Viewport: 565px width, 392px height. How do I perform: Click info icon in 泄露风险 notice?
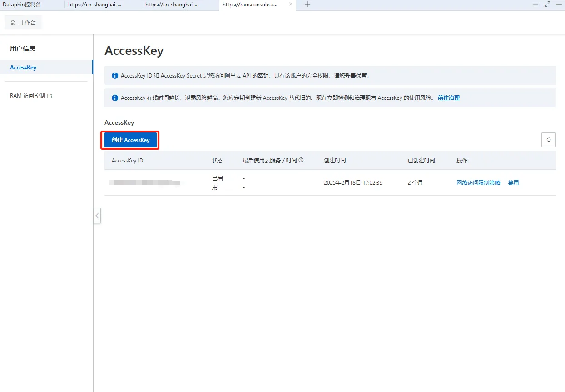coord(115,98)
